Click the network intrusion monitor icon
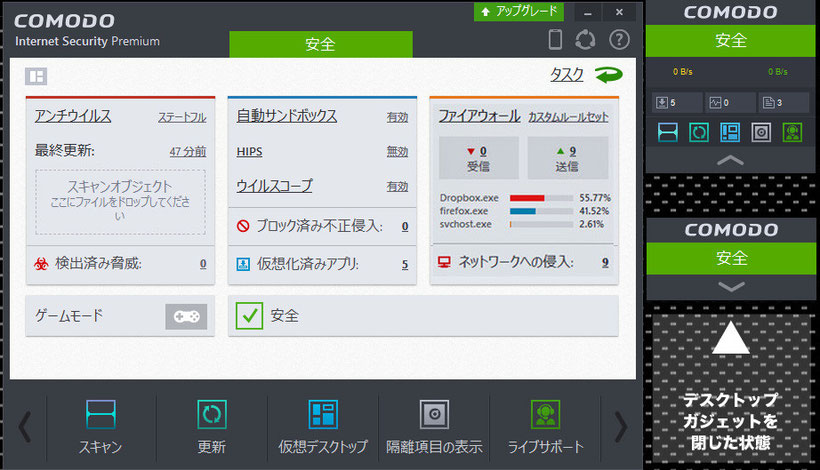 [444, 262]
